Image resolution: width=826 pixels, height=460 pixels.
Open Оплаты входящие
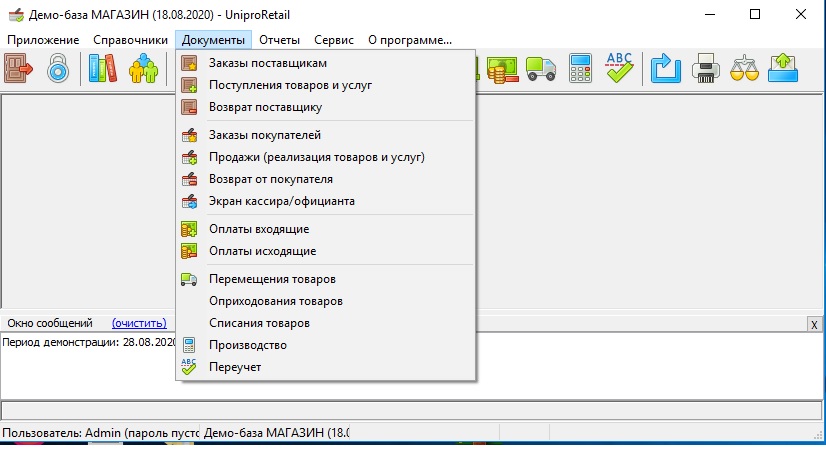point(326,230)
